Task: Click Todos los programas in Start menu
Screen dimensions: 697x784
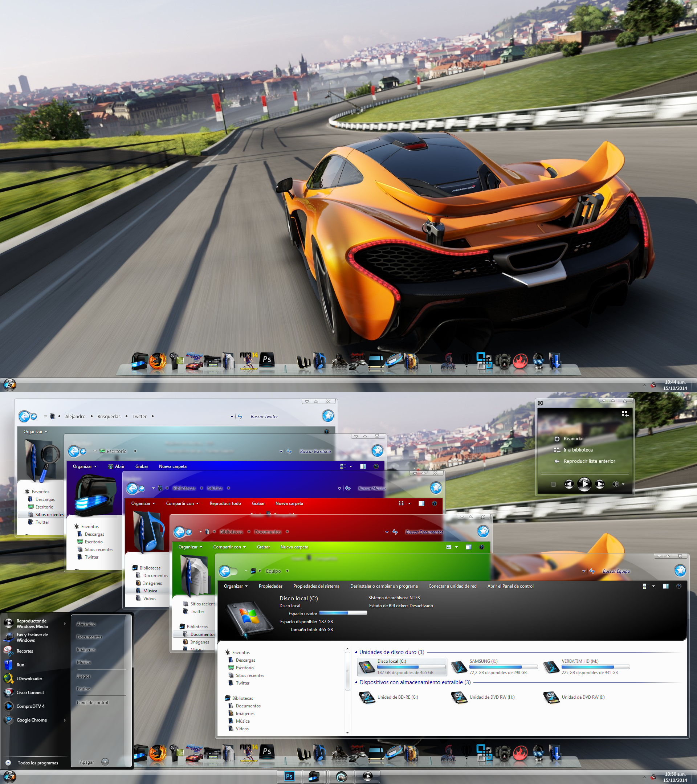Action: point(38,763)
